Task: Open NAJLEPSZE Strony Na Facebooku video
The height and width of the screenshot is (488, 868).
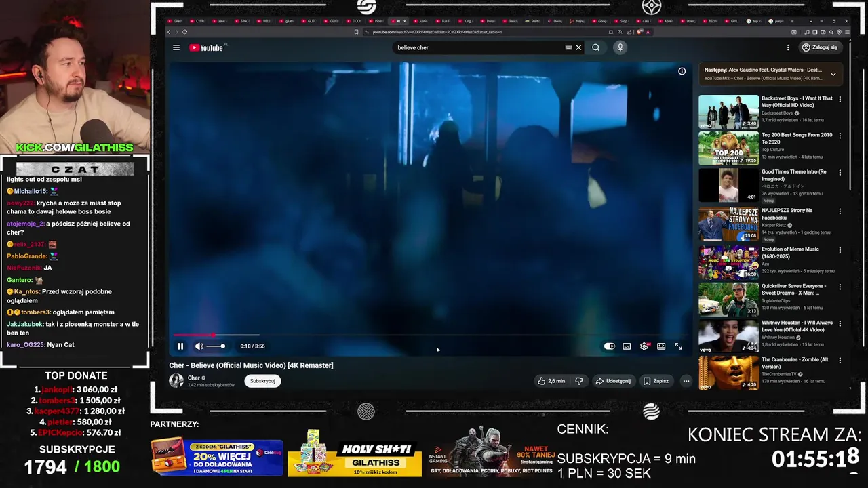Action: coord(728,224)
